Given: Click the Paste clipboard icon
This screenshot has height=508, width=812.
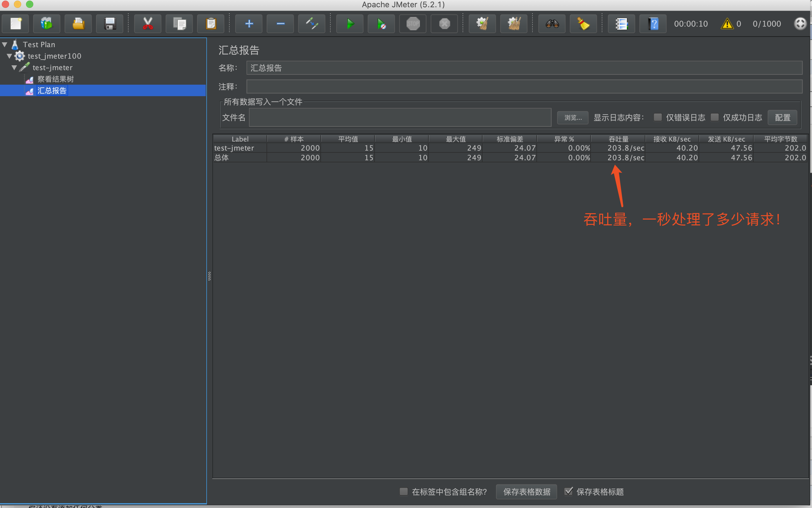Looking at the screenshot, I should click(211, 24).
